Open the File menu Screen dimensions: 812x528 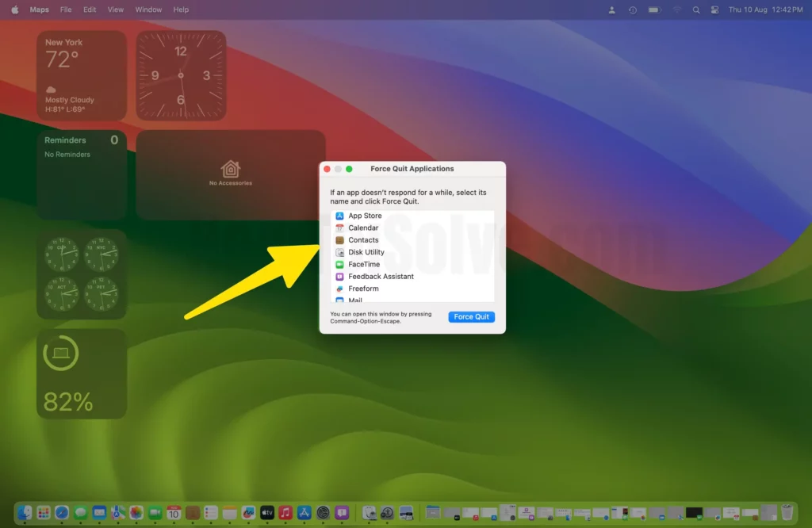point(66,10)
